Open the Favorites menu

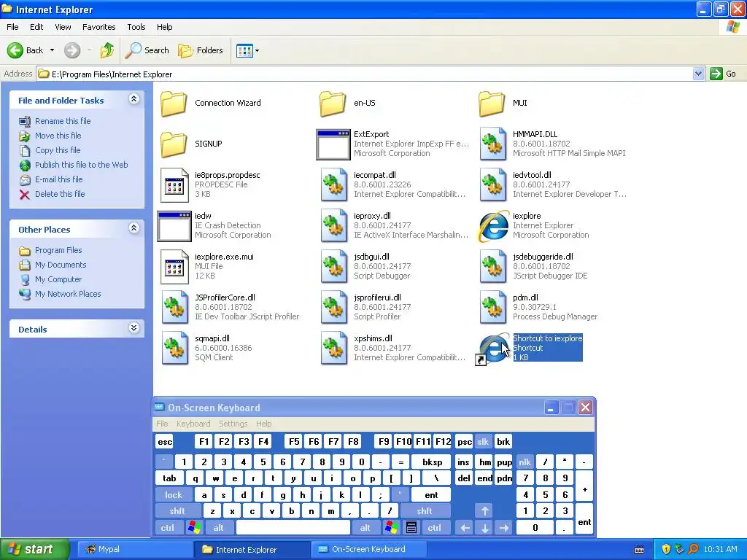coord(98,27)
